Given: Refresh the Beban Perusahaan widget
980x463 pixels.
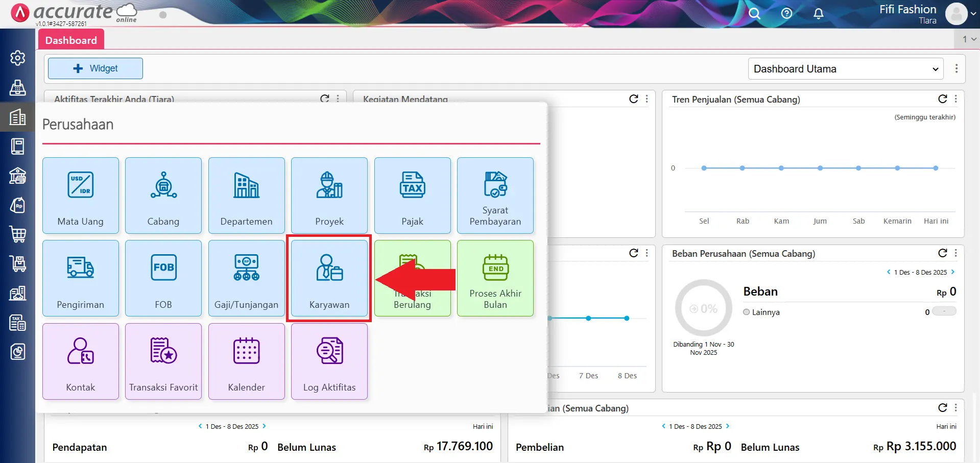Looking at the screenshot, I should (x=943, y=253).
